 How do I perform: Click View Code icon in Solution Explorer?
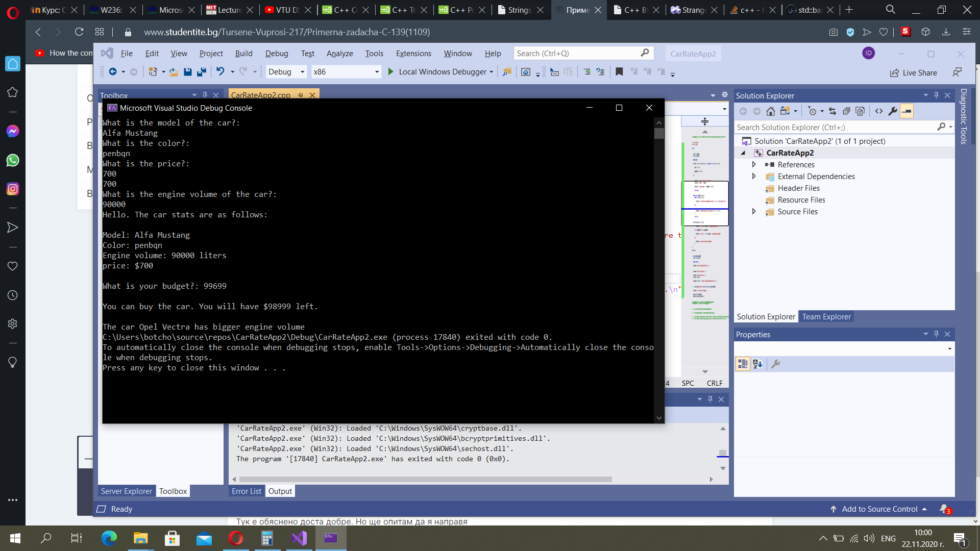coord(879,111)
